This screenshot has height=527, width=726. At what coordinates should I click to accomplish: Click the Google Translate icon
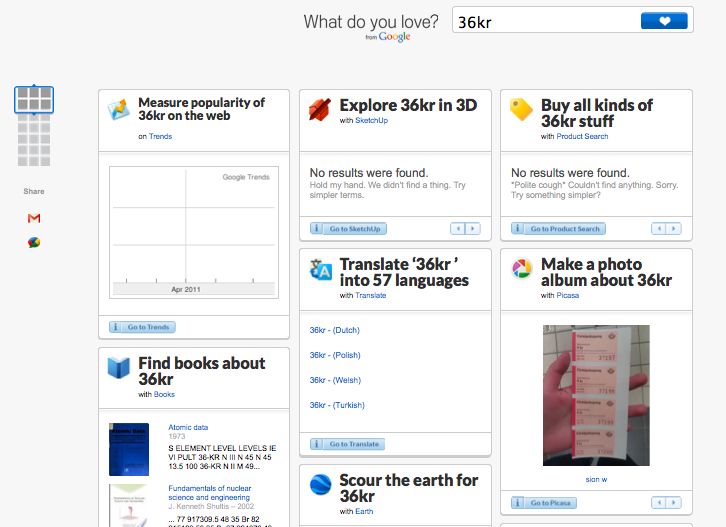click(321, 269)
